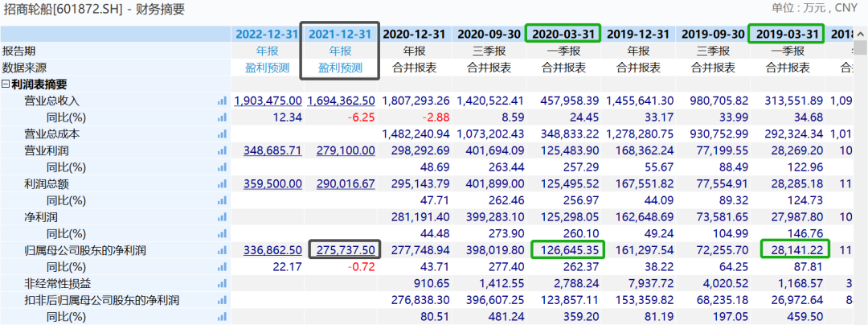The height and width of the screenshot is (325, 868).
Task: Select the 2020-03-31 column header
Action: 563,34
